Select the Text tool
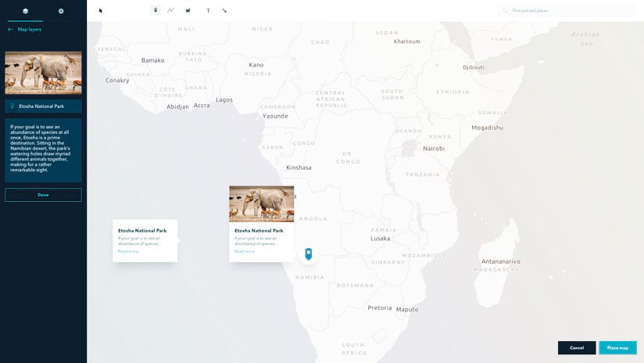This screenshot has width=644, height=363. pos(208,11)
